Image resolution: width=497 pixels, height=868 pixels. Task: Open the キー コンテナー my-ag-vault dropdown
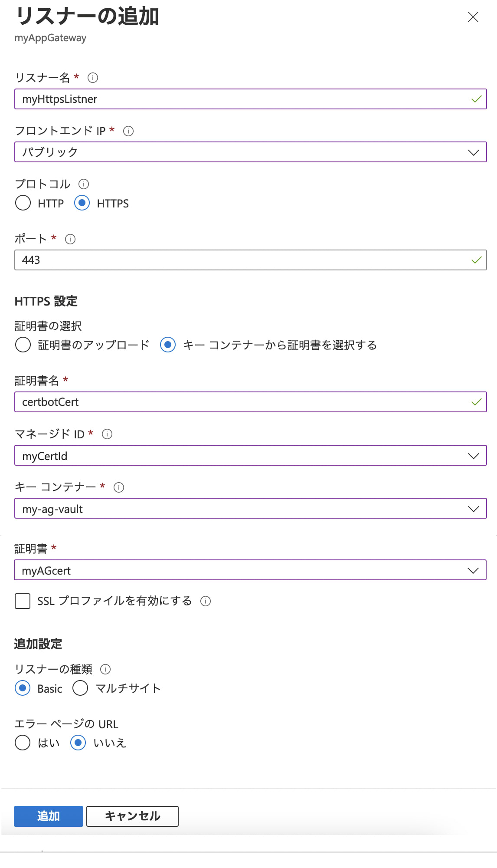(250, 509)
